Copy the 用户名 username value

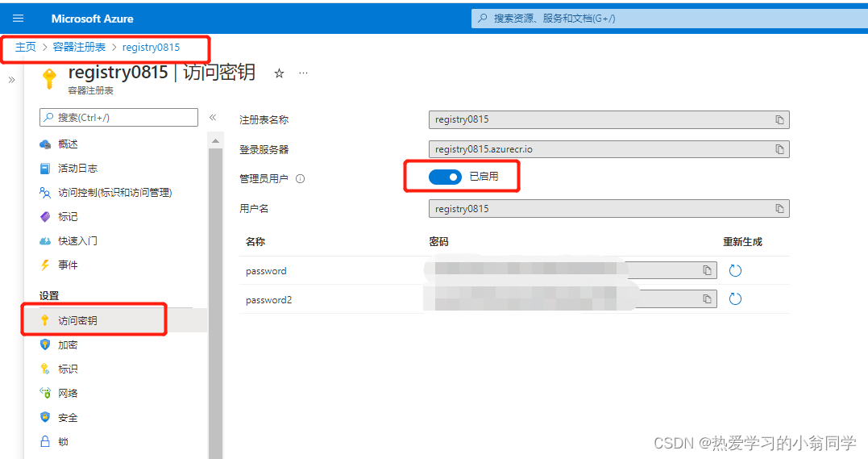[779, 208]
